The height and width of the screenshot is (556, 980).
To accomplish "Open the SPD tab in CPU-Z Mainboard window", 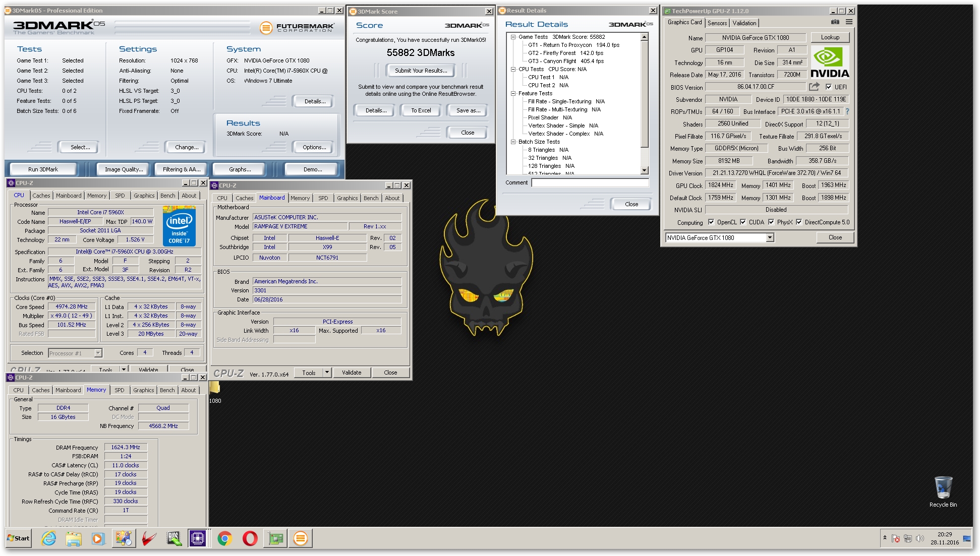I will (x=323, y=198).
